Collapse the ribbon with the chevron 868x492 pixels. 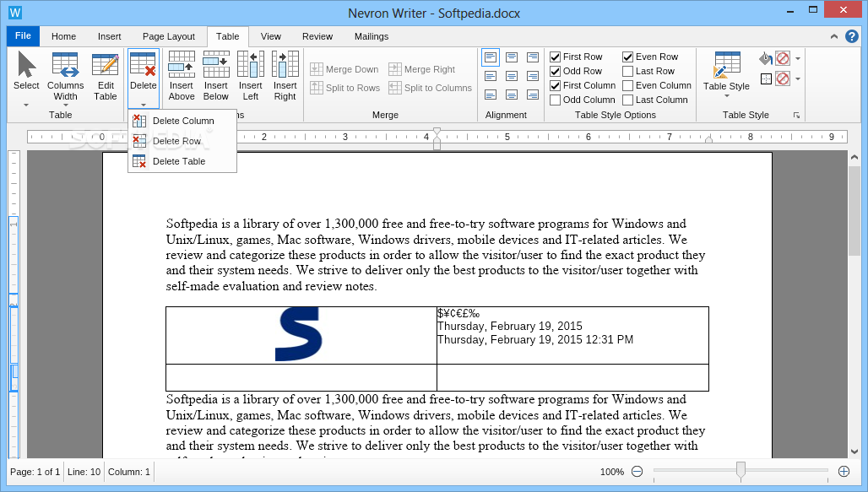pos(833,36)
